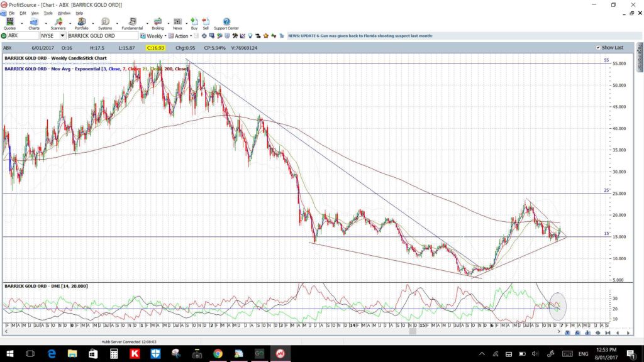Screen dimensions: 644x362
Task: Expand the dropdown arrow next to Charts
Action: [45, 23]
